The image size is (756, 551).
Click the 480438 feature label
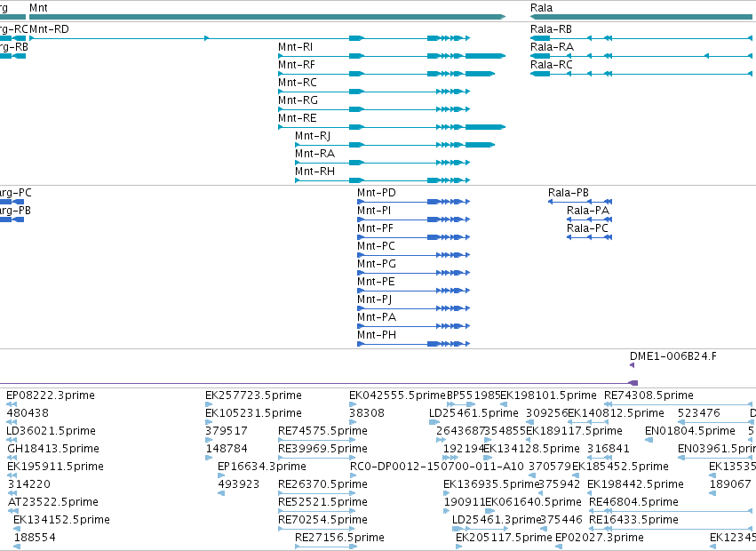pyautogui.click(x=28, y=413)
